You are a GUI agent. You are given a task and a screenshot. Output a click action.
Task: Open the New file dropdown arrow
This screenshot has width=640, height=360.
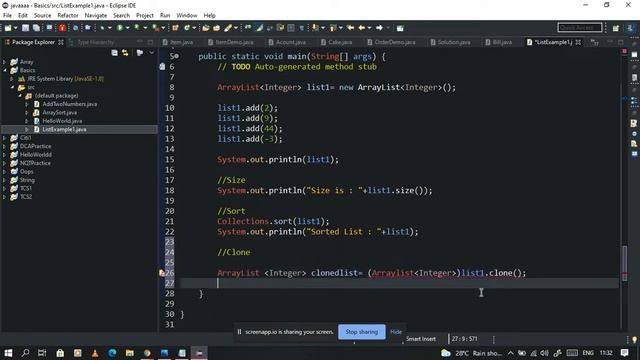[16, 28]
